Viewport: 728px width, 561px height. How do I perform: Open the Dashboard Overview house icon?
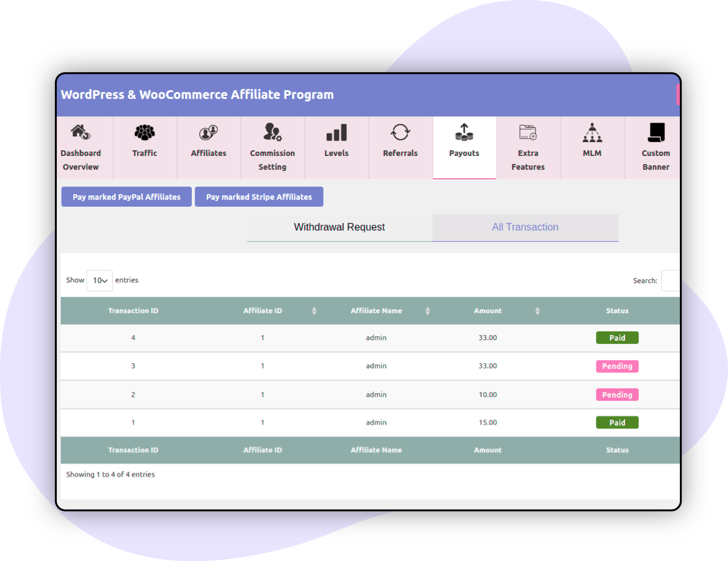point(81,132)
